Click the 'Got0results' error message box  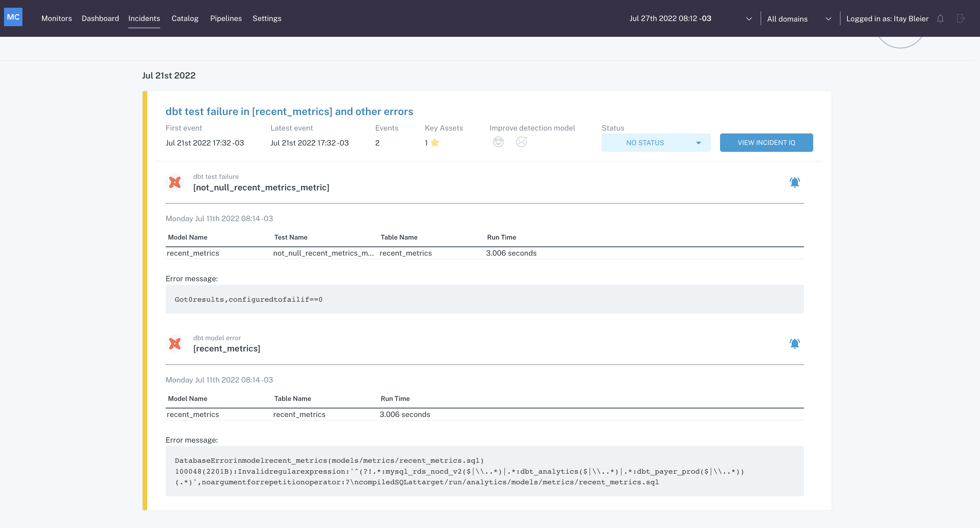485,299
